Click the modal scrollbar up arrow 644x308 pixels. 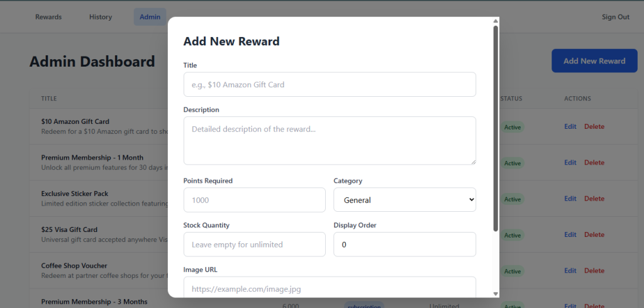click(x=496, y=21)
